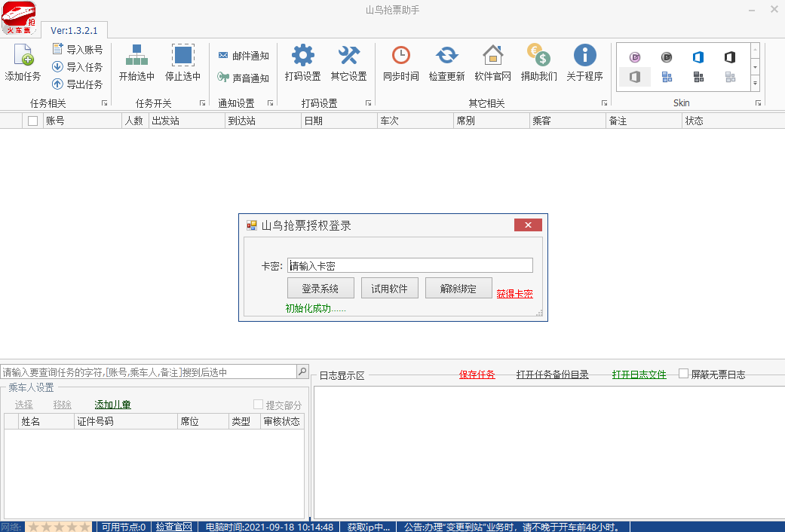Expand the 其它相关 group launcher
Viewport: 785px width, 532px height.
click(x=604, y=103)
